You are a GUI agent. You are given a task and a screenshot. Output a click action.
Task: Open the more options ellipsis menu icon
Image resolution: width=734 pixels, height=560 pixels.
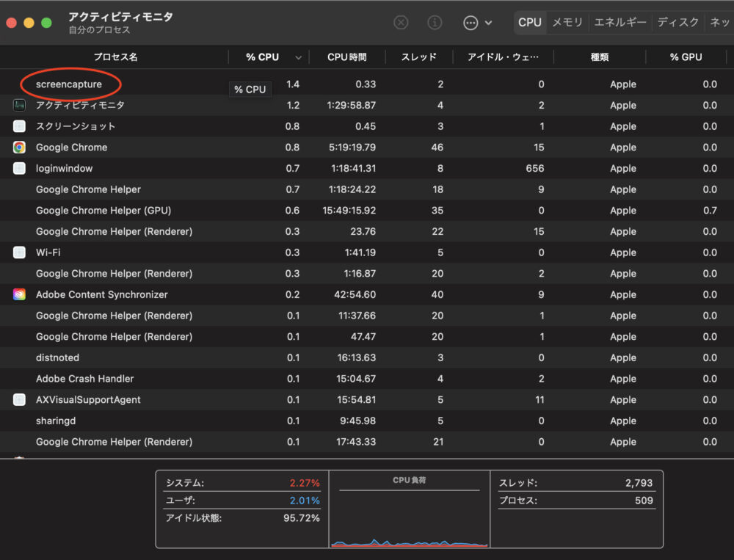pos(470,23)
